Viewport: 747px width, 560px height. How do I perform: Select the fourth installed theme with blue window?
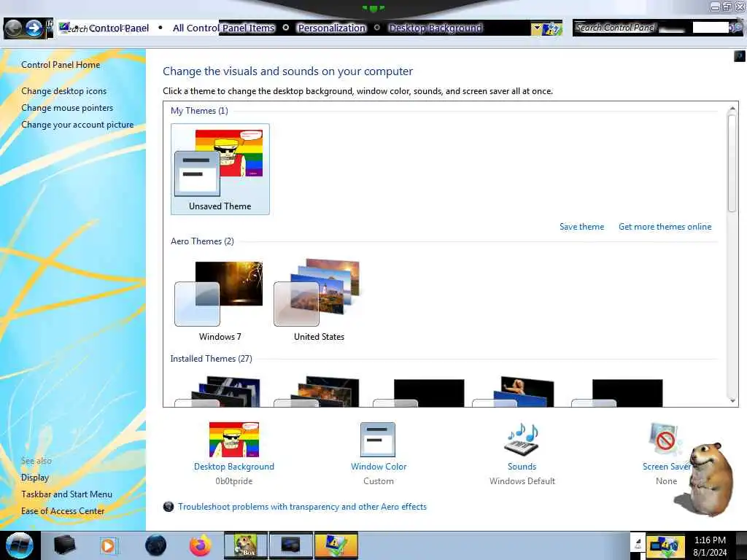point(514,392)
